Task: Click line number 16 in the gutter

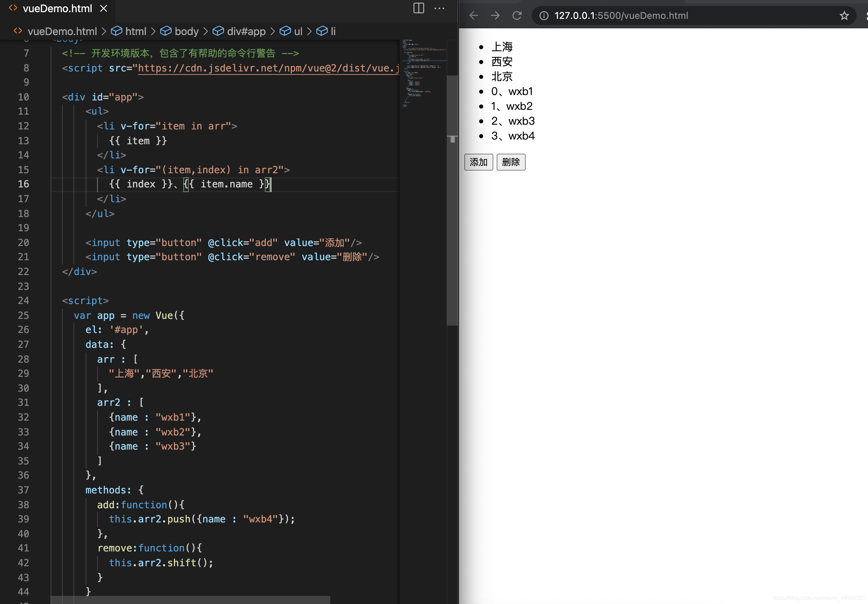Action: 24,184
